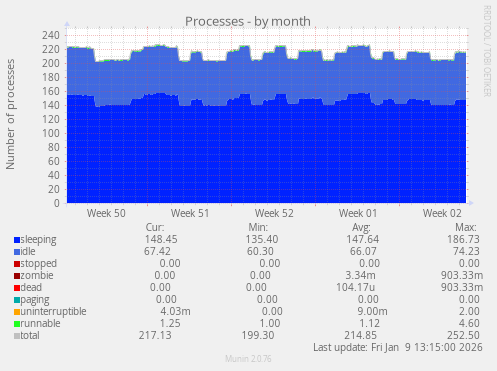Click zombie average value 3.34m
Screen dimensions: 497x371
click(360, 275)
